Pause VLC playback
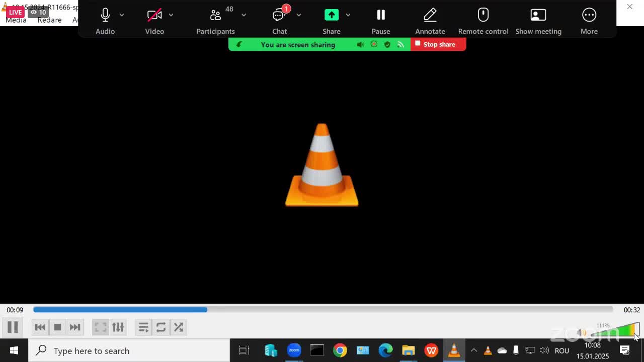Viewport: 644px width, 362px height. 13,327
